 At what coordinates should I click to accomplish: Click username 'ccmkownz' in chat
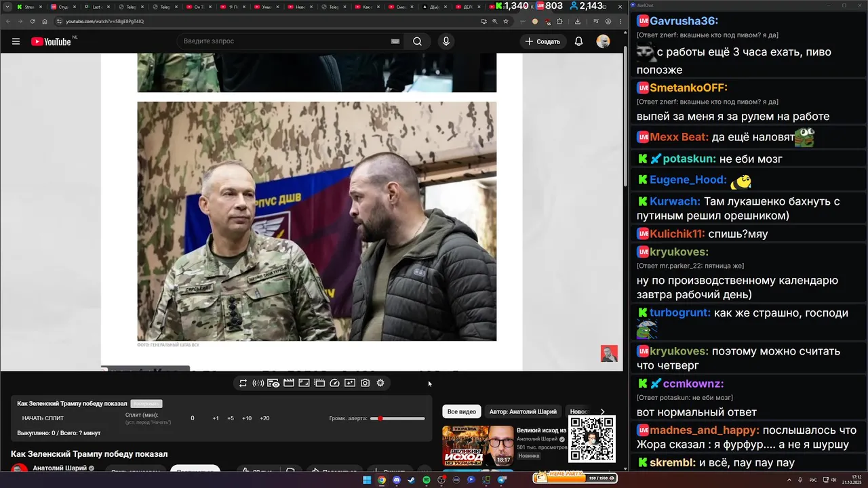[693, 384]
